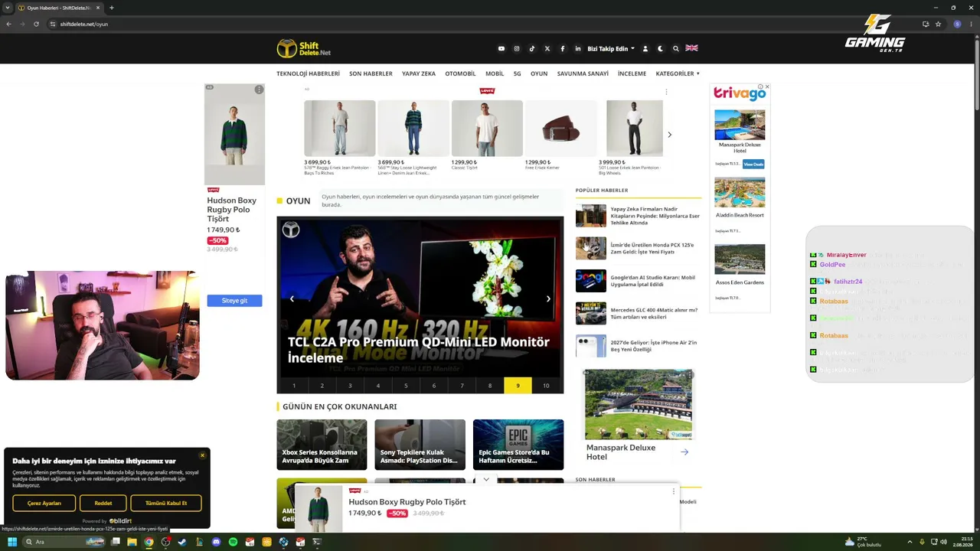Image resolution: width=980 pixels, height=551 pixels.
Task: Click the user account icon in header
Action: (x=645, y=48)
